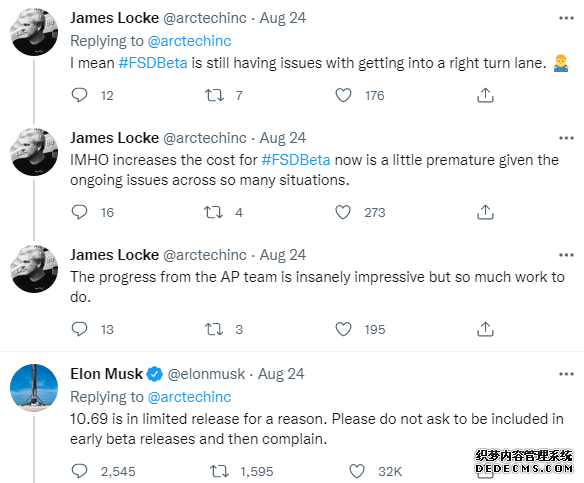The image size is (584, 483).
Task: Like the tweet with 176 likes
Action: (343, 95)
